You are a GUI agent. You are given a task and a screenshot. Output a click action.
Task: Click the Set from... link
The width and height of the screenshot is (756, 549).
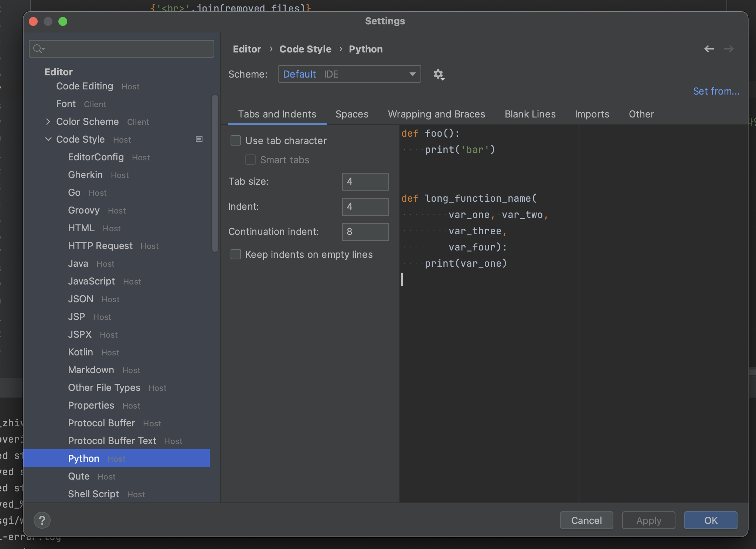716,91
